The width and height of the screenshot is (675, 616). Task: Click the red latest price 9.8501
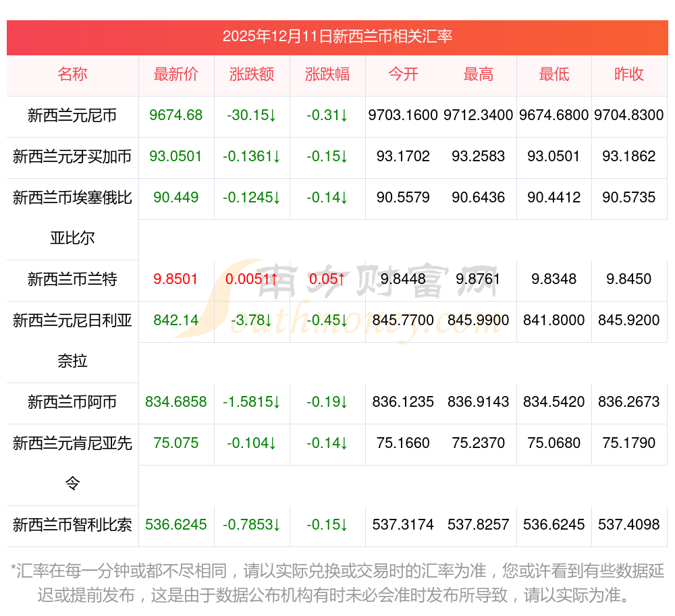point(175,279)
